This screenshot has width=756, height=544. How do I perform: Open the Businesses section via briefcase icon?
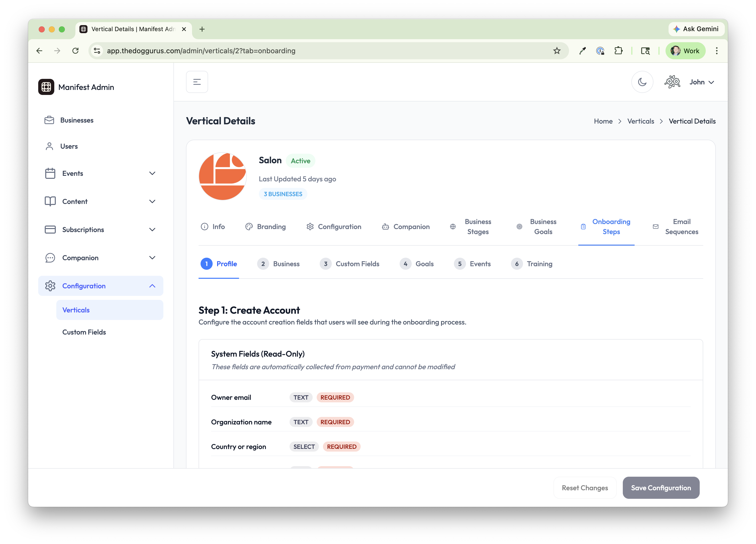click(x=49, y=120)
